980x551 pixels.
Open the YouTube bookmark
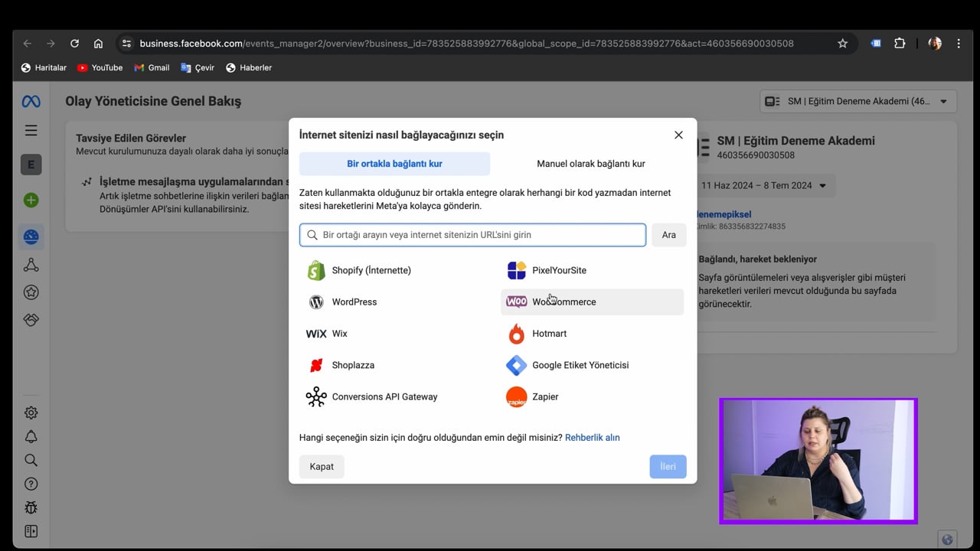[100, 67]
